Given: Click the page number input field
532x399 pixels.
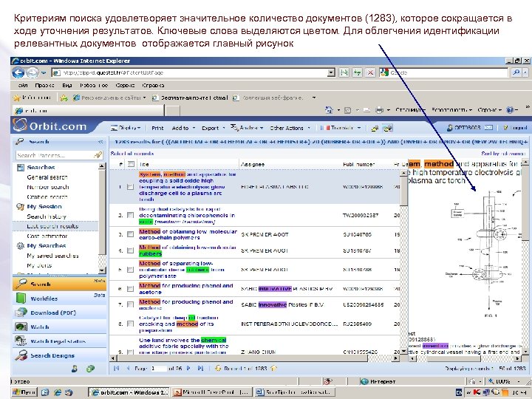Looking at the screenshot, I should 159,368.
